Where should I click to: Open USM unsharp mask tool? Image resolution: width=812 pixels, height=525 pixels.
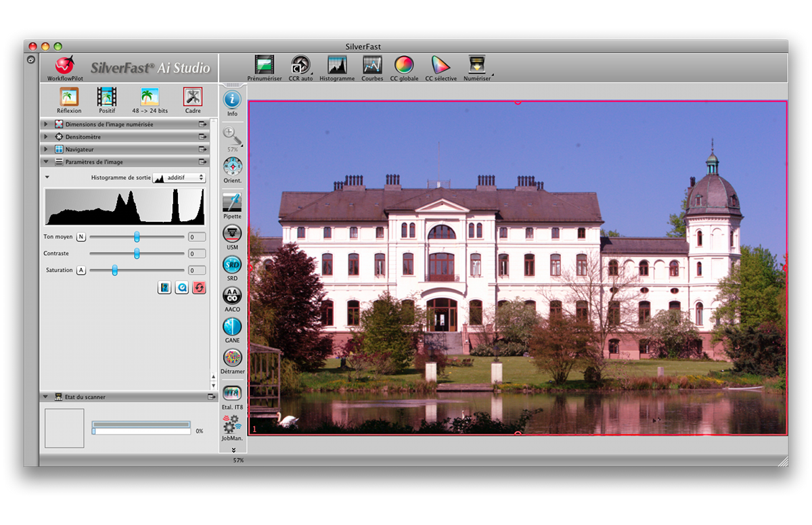232,233
